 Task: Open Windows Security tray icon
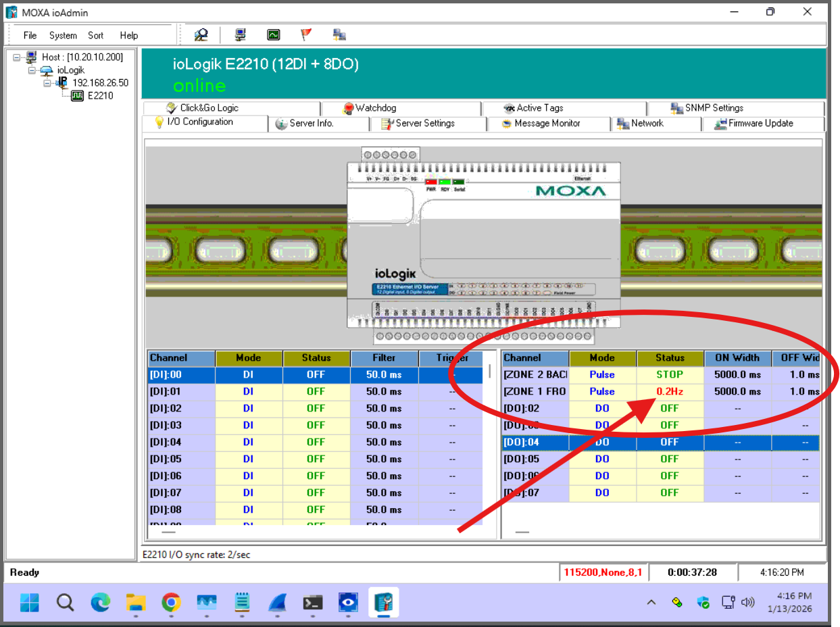[x=703, y=602]
